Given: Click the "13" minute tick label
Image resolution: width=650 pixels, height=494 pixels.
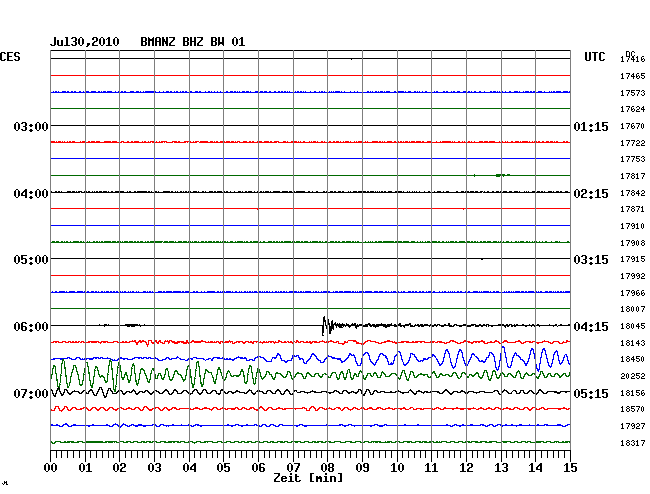Looking at the screenshot, I should 501,468.
